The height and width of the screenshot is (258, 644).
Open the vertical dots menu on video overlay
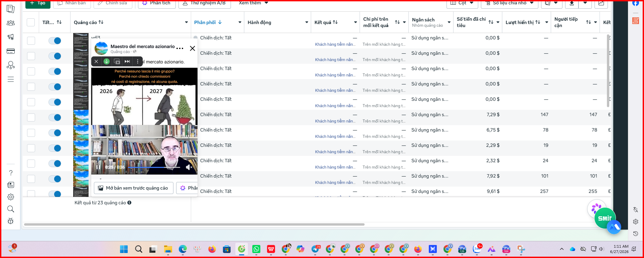pyautogui.click(x=138, y=61)
